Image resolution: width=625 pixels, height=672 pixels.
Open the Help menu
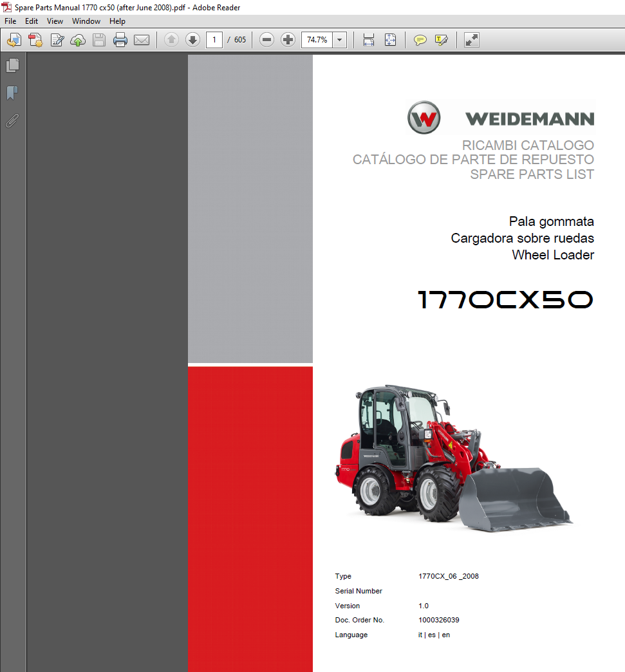tap(118, 21)
